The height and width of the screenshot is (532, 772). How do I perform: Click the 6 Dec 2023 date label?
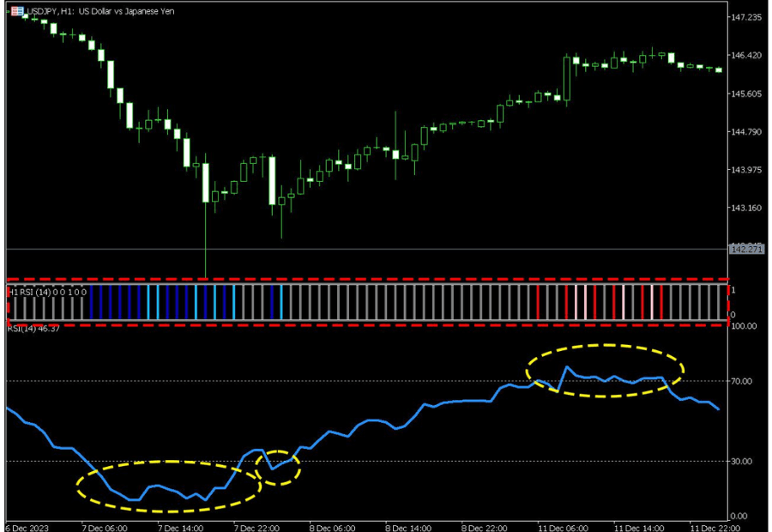coord(27,525)
